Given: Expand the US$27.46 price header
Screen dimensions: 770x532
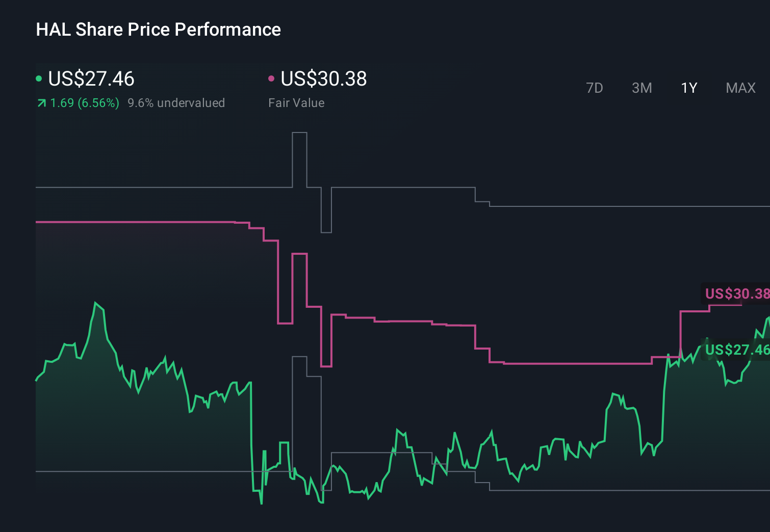Looking at the screenshot, I should [91, 79].
